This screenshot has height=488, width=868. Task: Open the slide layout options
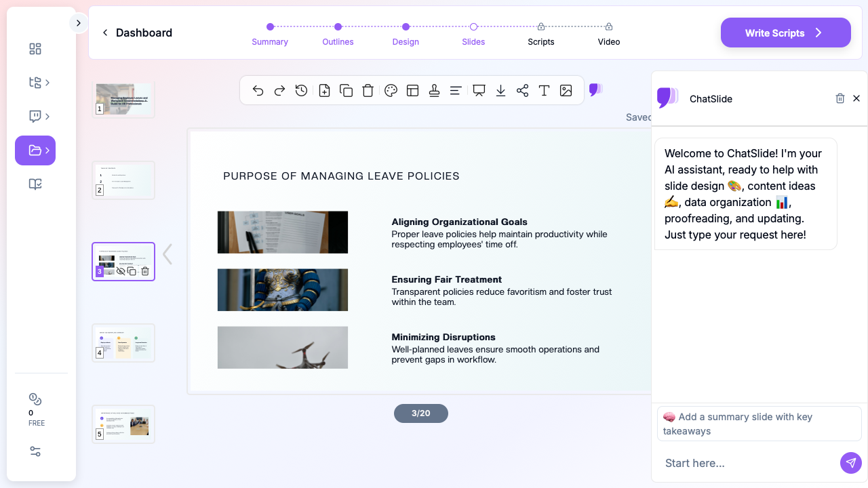tap(412, 90)
